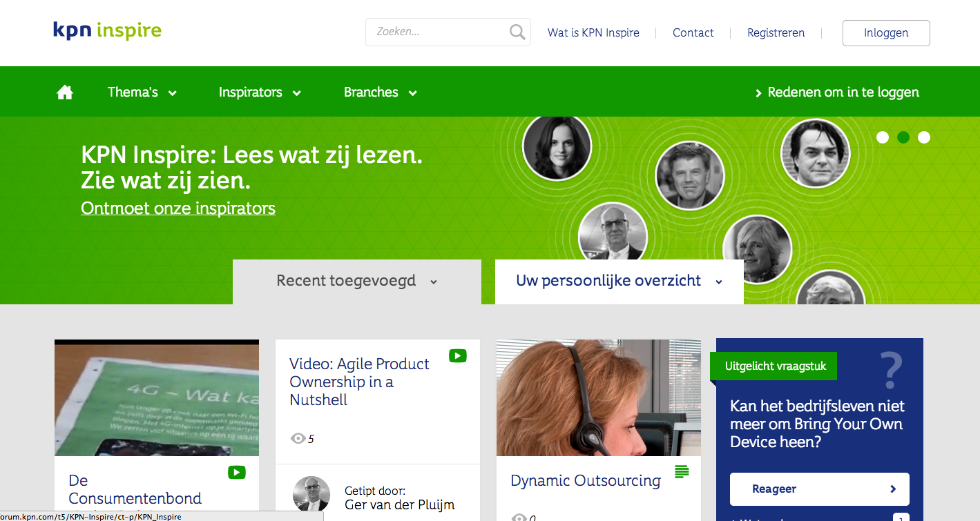980x521 pixels.
Task: Click the KPN Inspire logo
Action: coord(107,31)
